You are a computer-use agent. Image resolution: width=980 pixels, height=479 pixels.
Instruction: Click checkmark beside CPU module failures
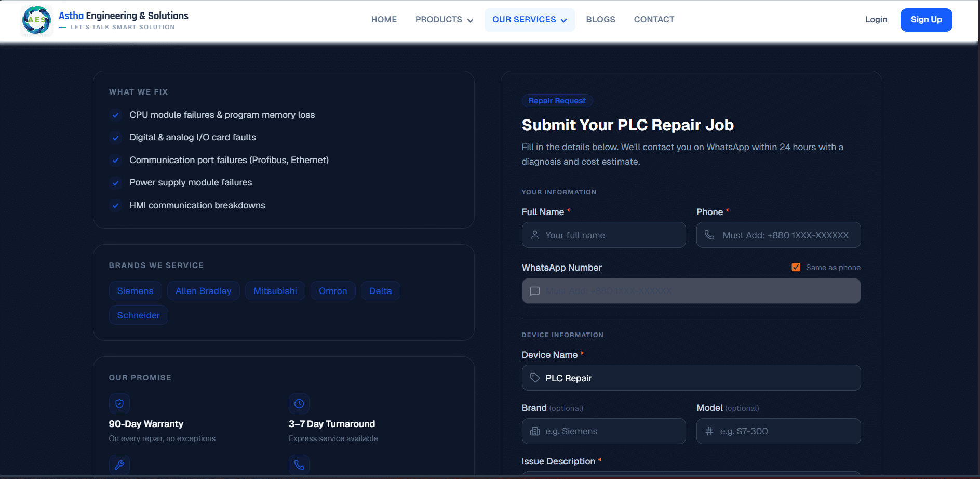tap(116, 115)
